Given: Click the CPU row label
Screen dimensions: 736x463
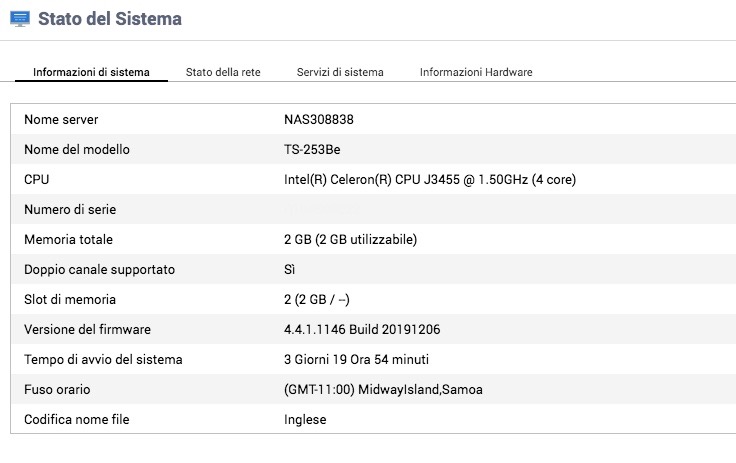Looking at the screenshot, I should 37,180.
